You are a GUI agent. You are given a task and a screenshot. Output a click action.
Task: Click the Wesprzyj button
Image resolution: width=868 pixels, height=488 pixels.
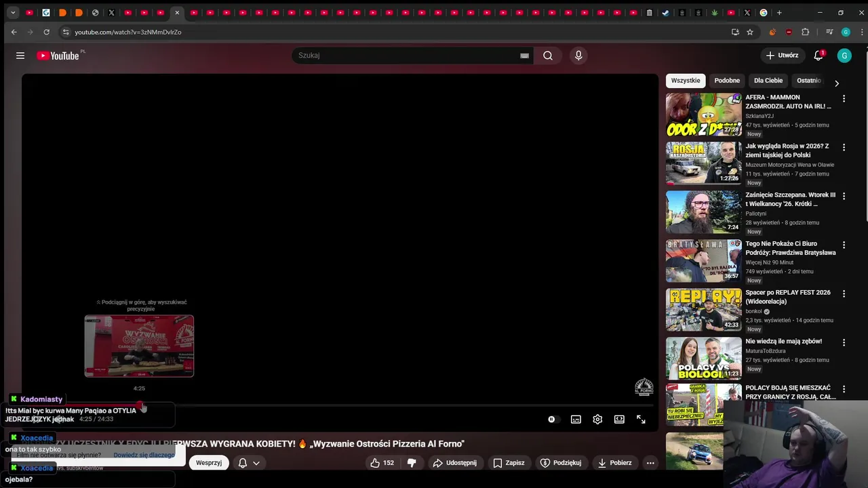209,463
